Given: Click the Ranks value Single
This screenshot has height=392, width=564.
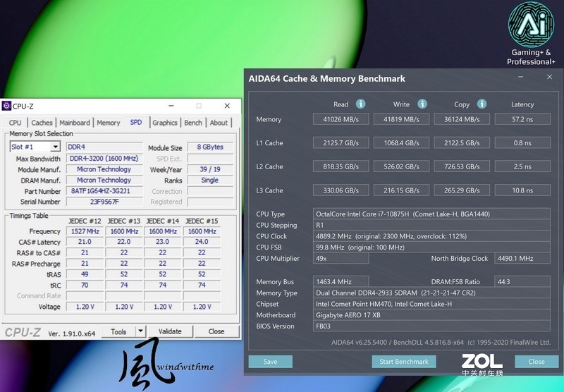Looking at the screenshot, I should point(210,180).
